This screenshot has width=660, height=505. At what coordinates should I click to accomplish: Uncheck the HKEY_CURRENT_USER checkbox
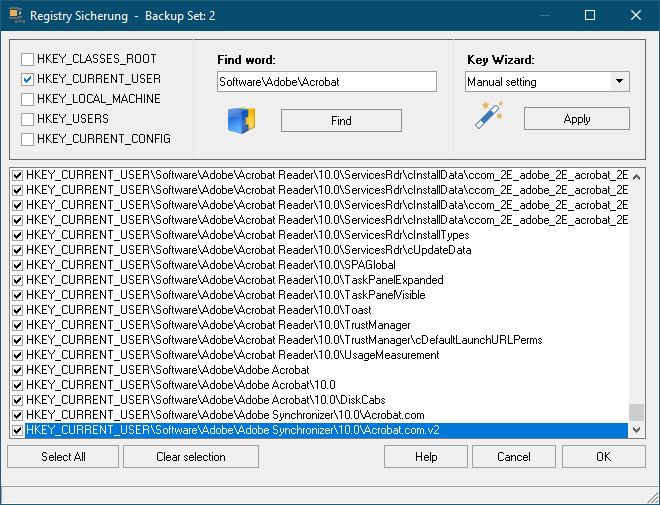[27, 79]
